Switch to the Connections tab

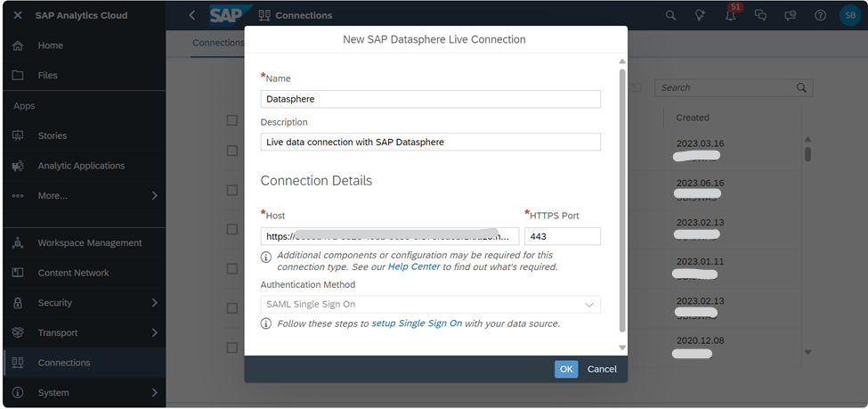tap(218, 43)
